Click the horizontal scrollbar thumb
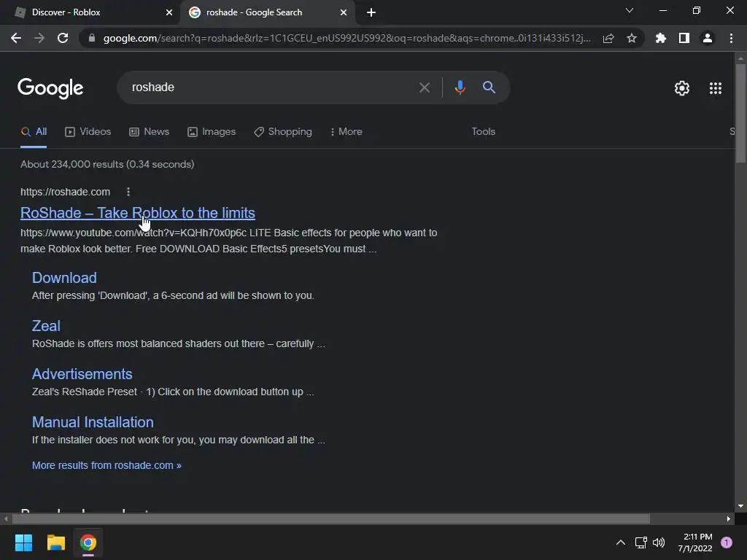The image size is (747, 560). 330,518
